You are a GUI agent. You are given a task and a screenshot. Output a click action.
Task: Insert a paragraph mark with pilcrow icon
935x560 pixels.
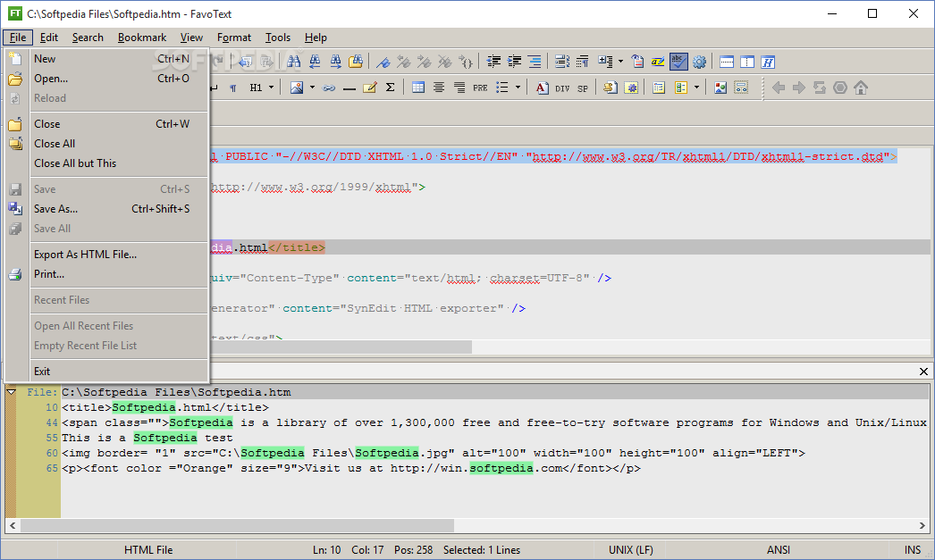coord(233,88)
